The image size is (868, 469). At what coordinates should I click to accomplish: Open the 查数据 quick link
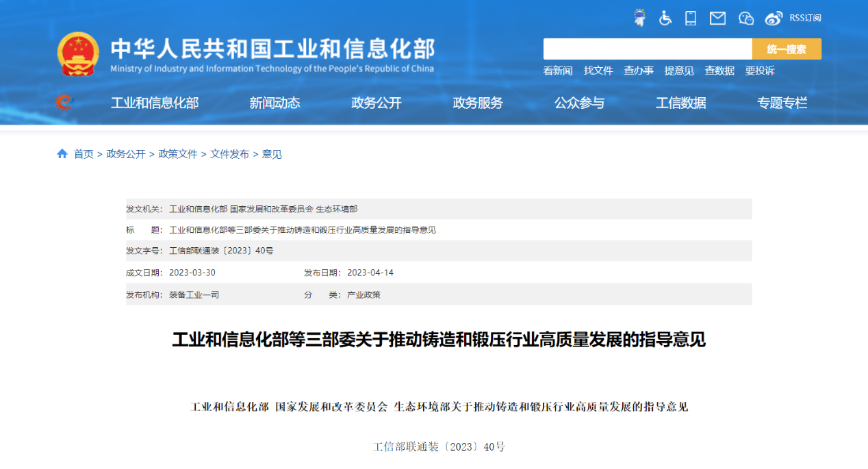(719, 71)
